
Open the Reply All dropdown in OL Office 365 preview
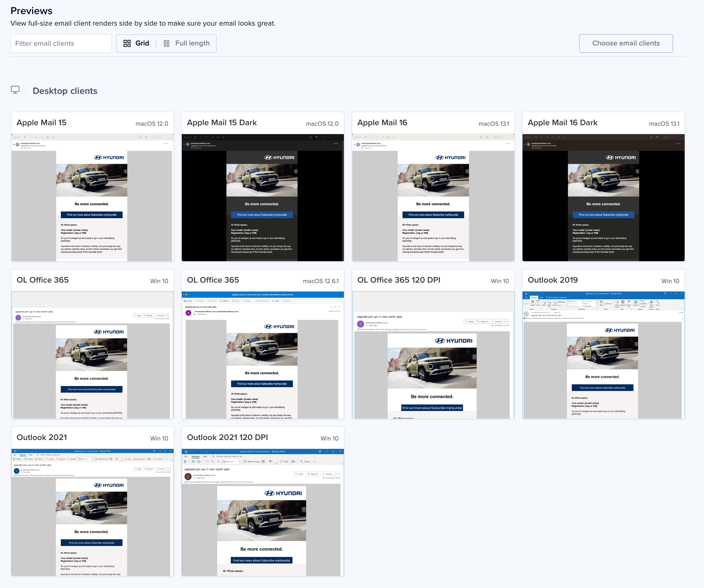(148, 316)
